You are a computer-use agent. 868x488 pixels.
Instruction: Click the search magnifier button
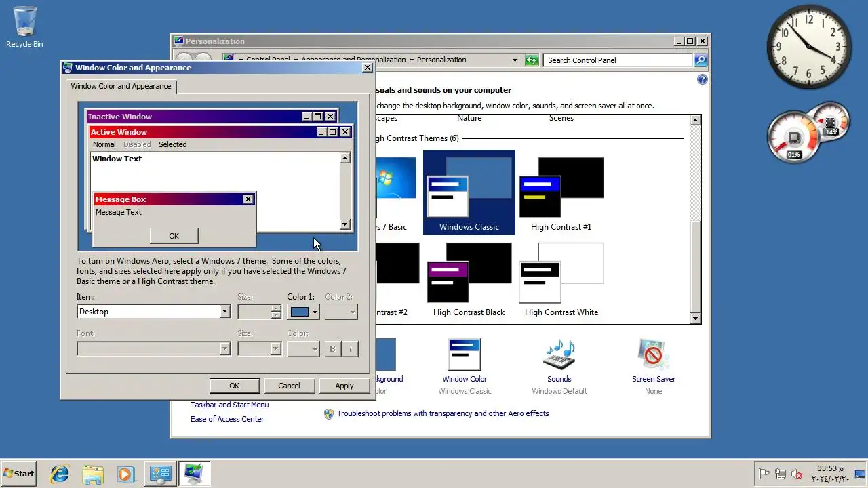point(701,60)
